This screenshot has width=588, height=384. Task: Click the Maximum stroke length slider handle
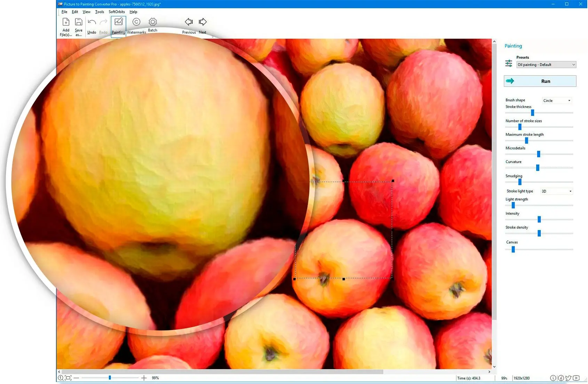(526, 140)
